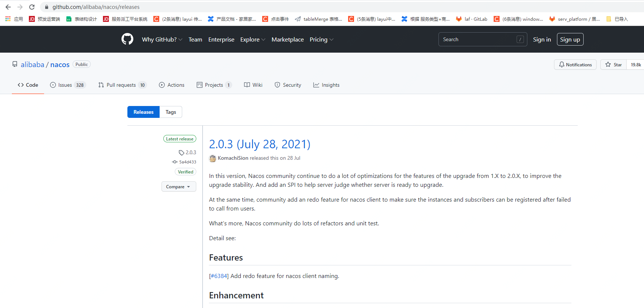The height and width of the screenshot is (308, 644).
Task: Click the notifications bell icon
Action: [x=562, y=64]
